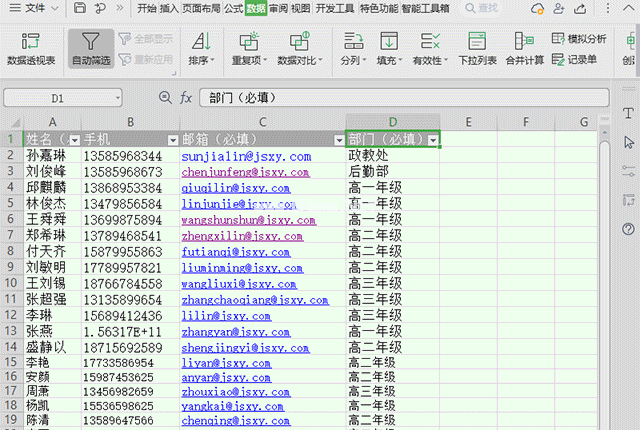This screenshot has height=430, width=640.
Task: Click the fx insert function icon
Action: [186, 98]
